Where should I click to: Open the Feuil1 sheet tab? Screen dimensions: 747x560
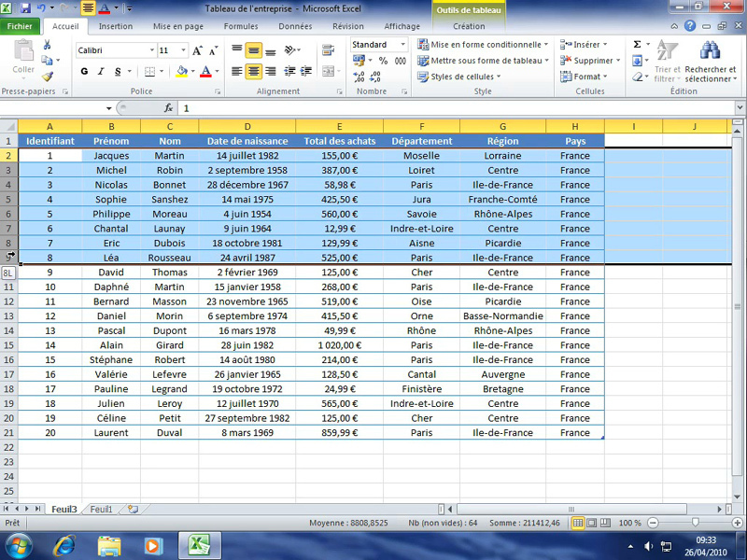pyautogui.click(x=100, y=510)
